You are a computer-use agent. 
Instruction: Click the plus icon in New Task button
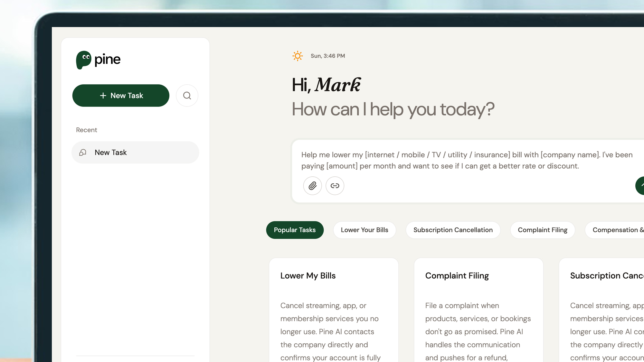coord(103,96)
